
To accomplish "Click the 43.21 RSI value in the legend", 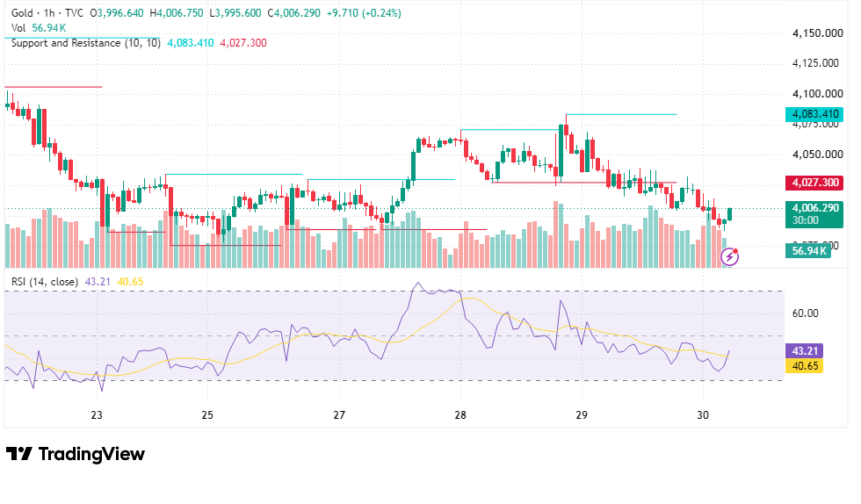I will point(98,282).
